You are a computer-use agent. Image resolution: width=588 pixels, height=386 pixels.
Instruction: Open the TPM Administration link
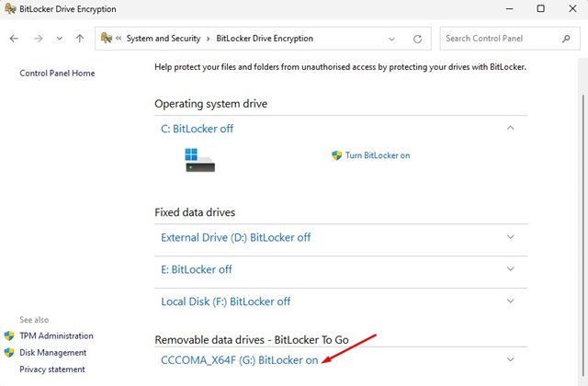tap(56, 335)
